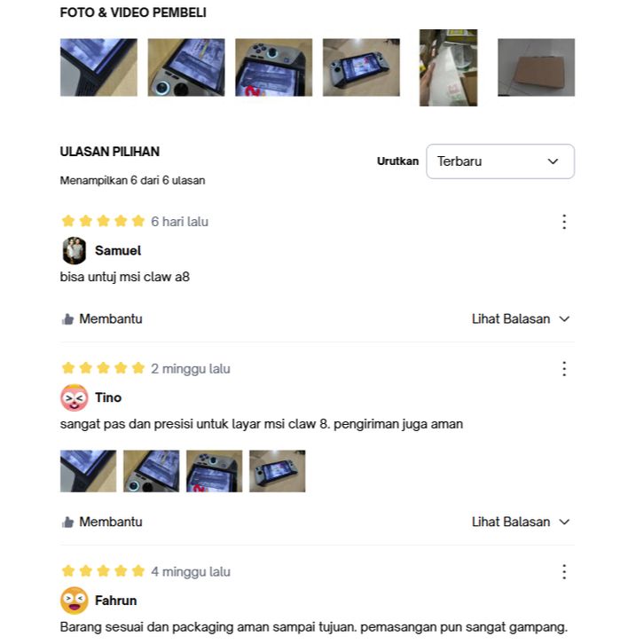
Task: Expand Lihat Balasan under Tino's review
Action: 521,522
